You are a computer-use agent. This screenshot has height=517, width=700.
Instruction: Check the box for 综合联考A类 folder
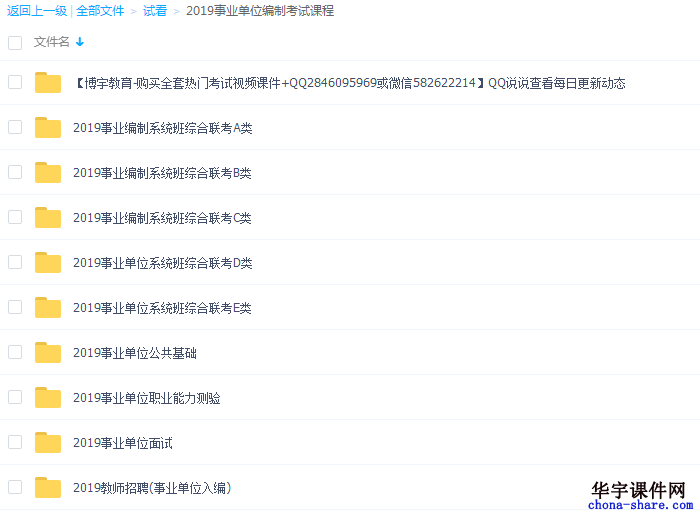[x=15, y=127]
